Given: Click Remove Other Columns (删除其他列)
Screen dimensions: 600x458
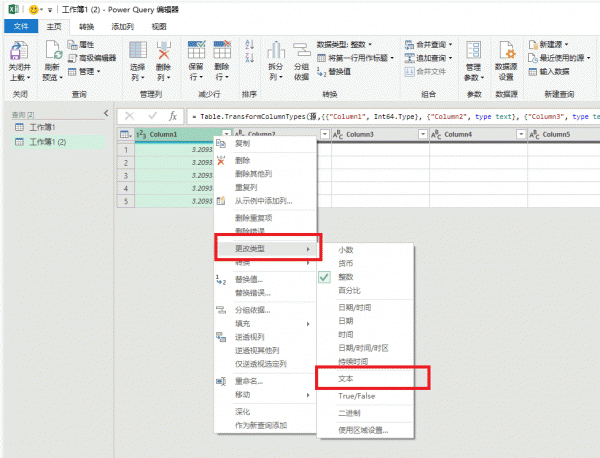Looking at the screenshot, I should coord(253,174).
